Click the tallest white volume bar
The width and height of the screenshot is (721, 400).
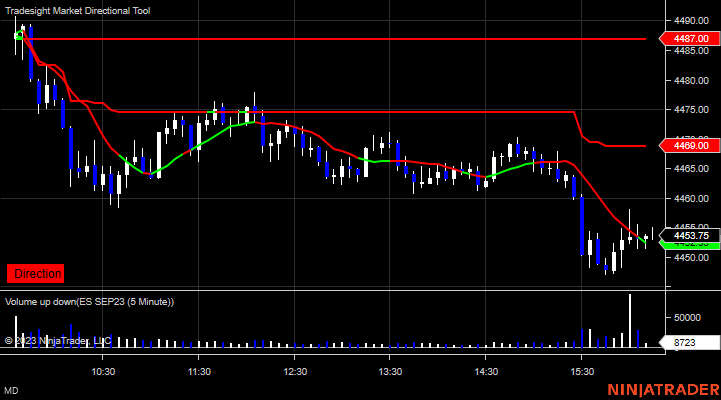pyautogui.click(x=630, y=321)
